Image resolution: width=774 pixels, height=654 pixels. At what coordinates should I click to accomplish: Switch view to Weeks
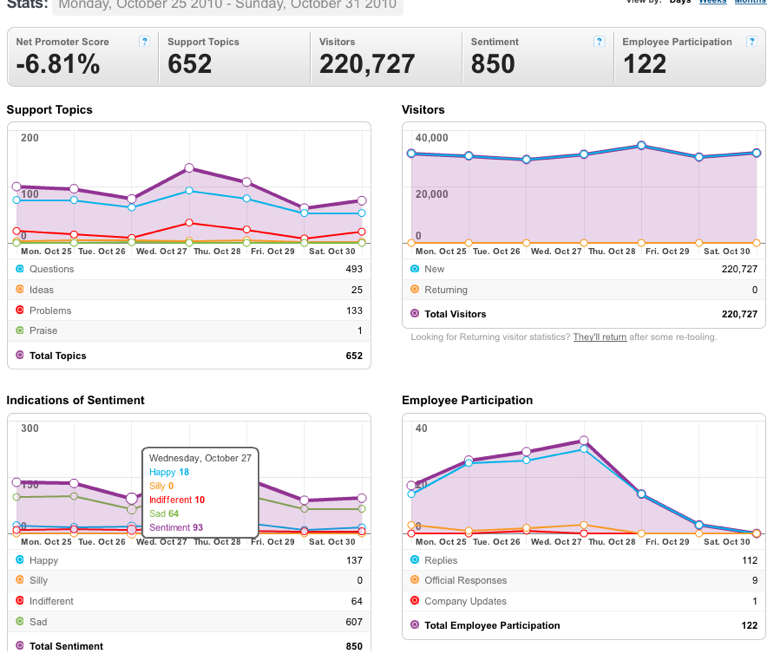coord(712,2)
